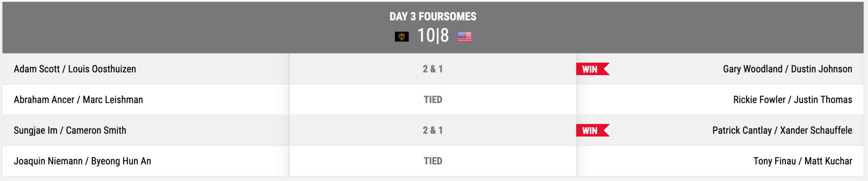868x181 pixels.
Task: Click the 10|8 overall score
Action: tap(433, 35)
